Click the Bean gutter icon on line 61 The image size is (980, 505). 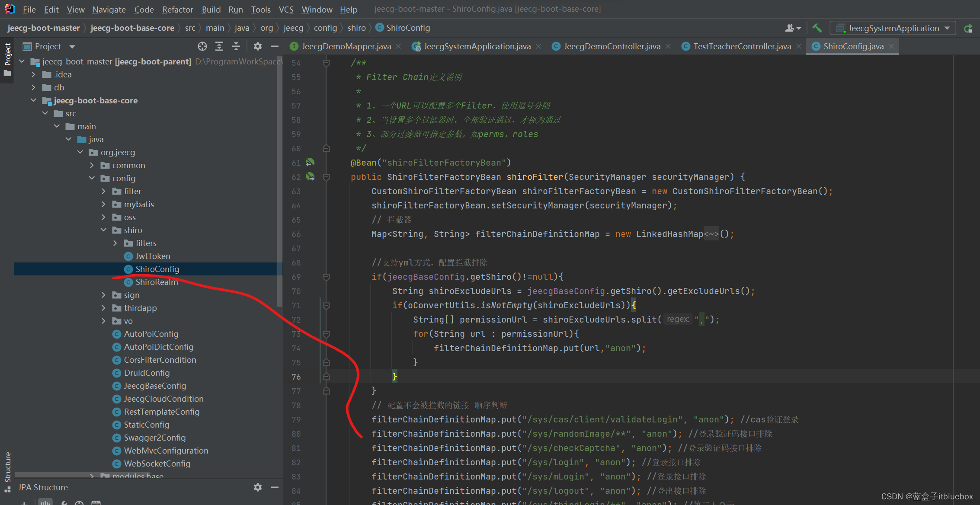click(310, 163)
